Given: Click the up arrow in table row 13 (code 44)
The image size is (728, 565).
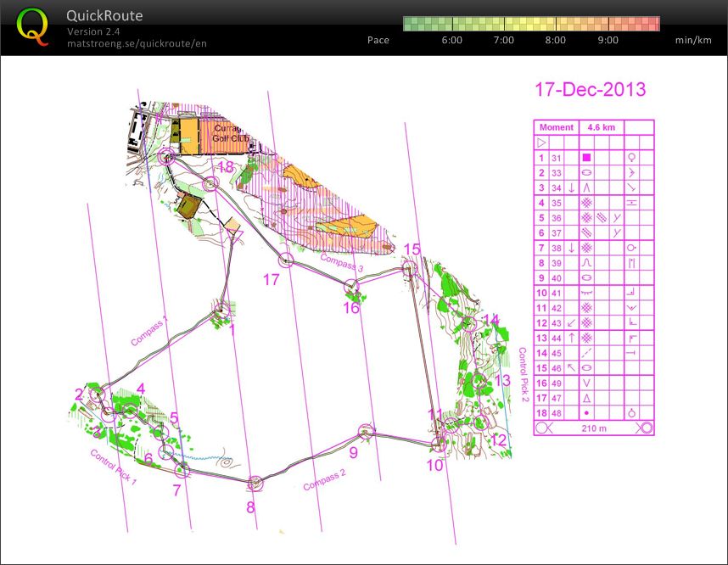Looking at the screenshot, I should (x=572, y=338).
